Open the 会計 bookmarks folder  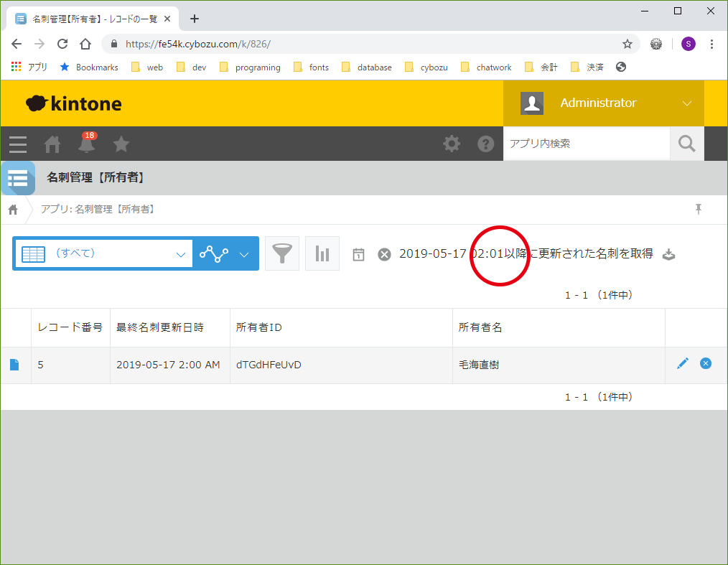click(x=541, y=67)
